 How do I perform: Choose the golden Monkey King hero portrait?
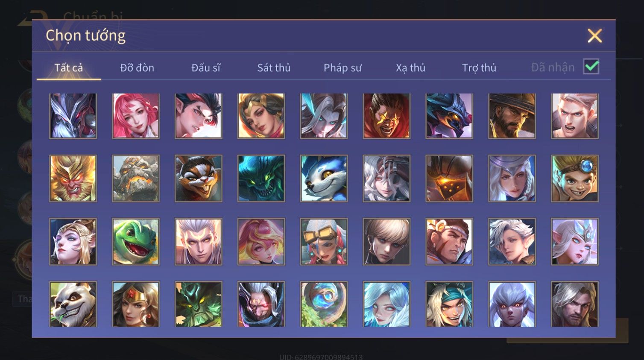(73, 178)
